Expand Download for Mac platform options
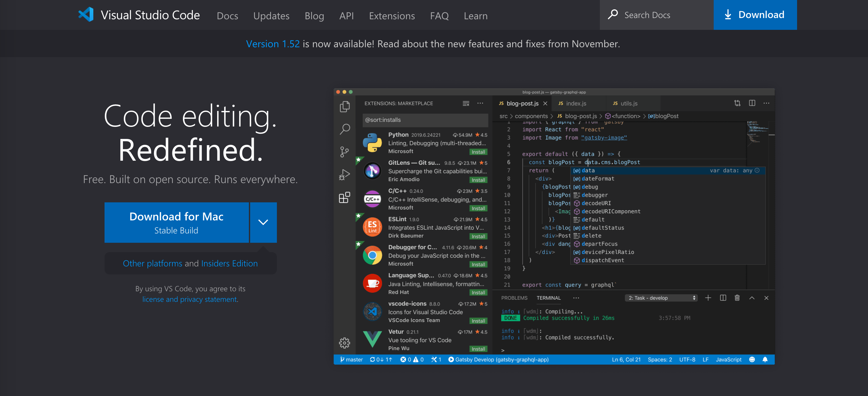 pos(263,222)
